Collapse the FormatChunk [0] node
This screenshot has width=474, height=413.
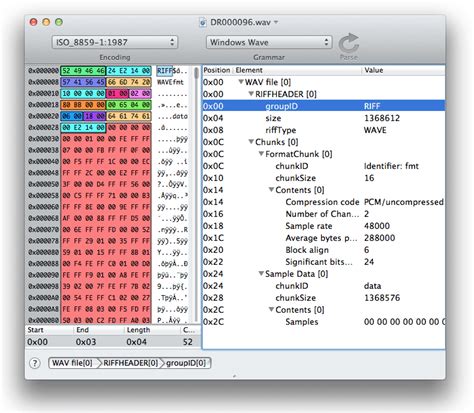click(x=261, y=154)
